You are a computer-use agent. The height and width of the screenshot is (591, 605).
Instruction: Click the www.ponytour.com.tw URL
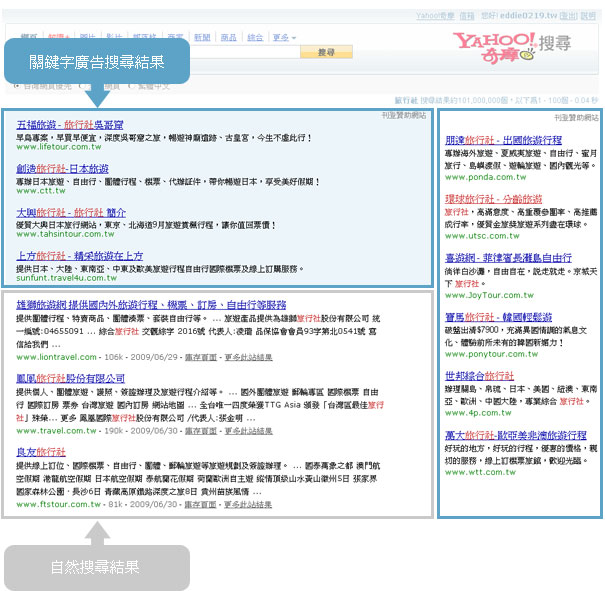[491, 354]
